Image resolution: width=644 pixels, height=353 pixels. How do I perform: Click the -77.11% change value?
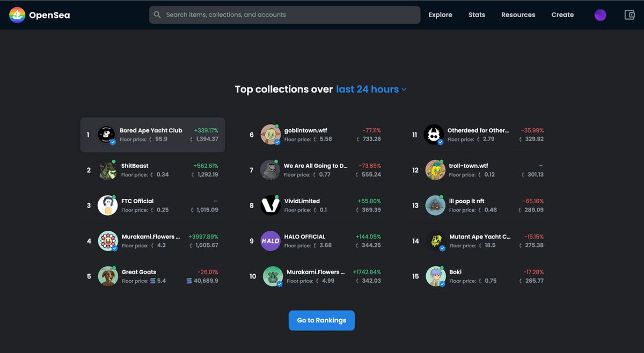(x=371, y=130)
